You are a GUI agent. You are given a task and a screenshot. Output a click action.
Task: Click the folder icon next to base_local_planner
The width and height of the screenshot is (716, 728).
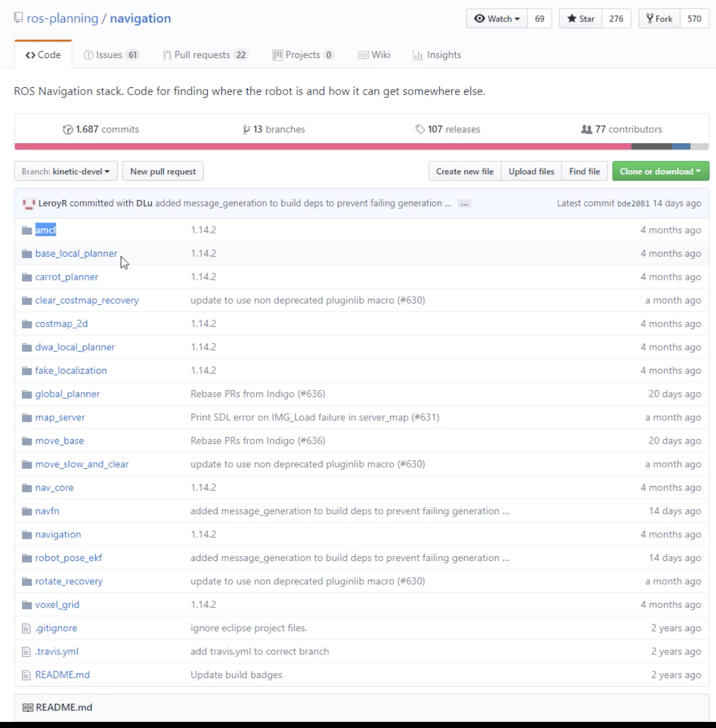pos(26,254)
